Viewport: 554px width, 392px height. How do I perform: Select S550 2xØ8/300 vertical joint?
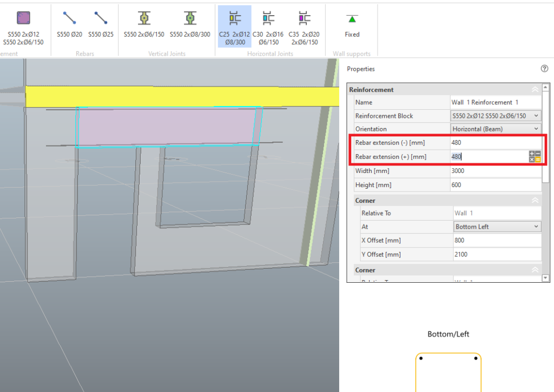[x=190, y=18]
